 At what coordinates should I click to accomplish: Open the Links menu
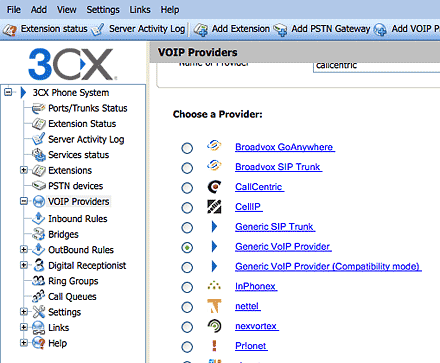pyautogui.click(x=140, y=10)
